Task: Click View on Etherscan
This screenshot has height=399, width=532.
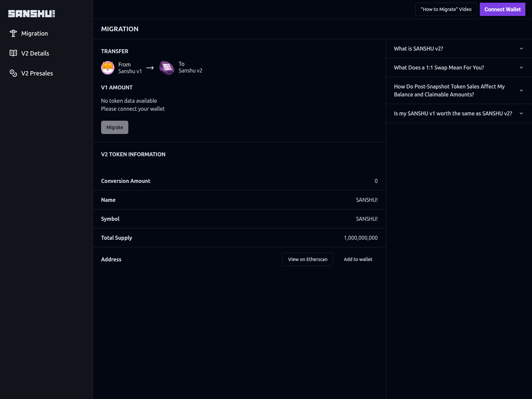Action: tap(307, 259)
